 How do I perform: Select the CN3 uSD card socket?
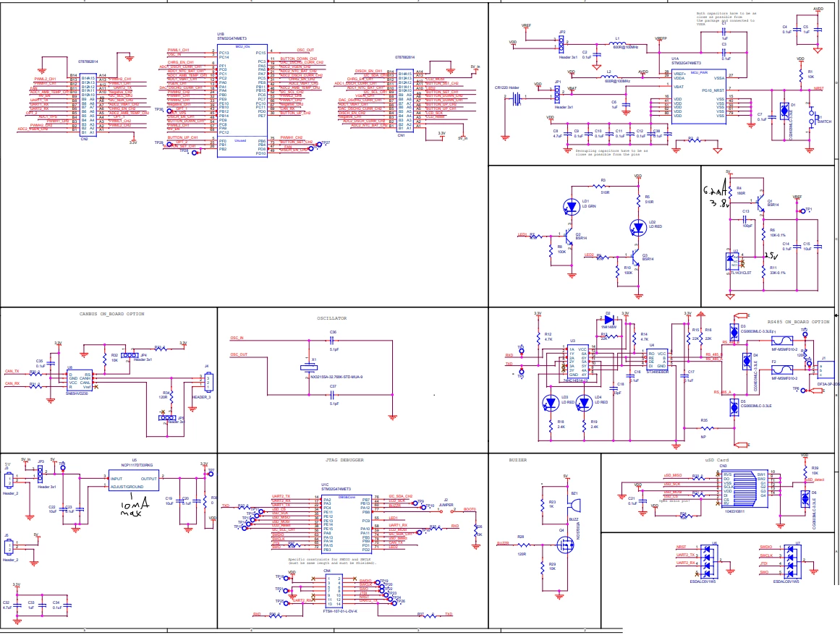744,489
